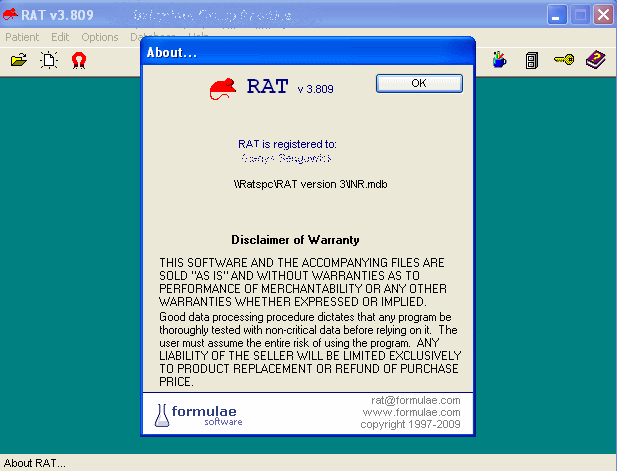Select the red horseshoe magnet icon

click(x=79, y=61)
